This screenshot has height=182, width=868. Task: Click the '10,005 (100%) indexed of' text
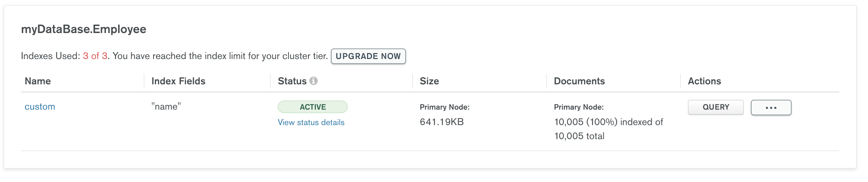point(608,122)
